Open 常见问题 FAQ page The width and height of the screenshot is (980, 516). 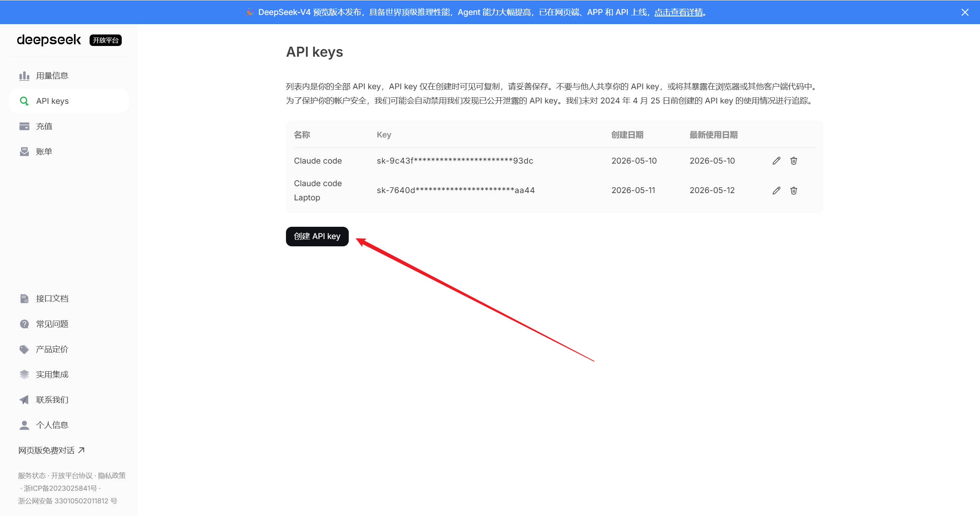coord(69,324)
